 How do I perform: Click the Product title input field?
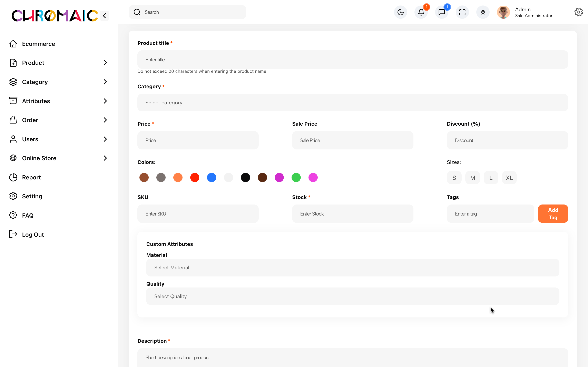[x=353, y=60]
